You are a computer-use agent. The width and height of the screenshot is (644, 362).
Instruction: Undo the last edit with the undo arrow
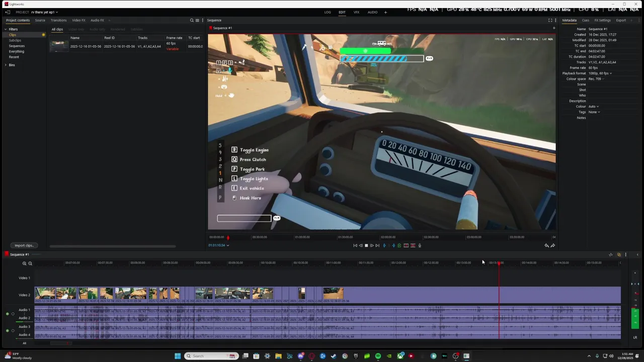click(x=546, y=245)
